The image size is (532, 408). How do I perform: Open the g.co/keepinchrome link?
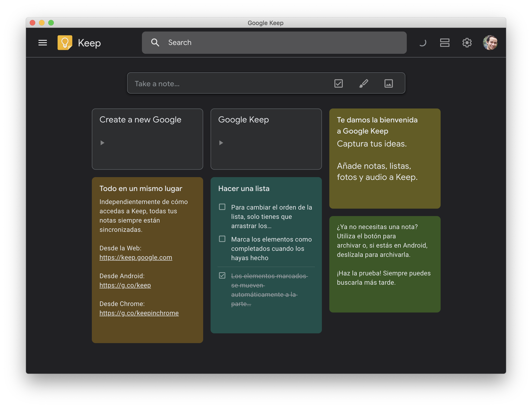click(x=139, y=313)
